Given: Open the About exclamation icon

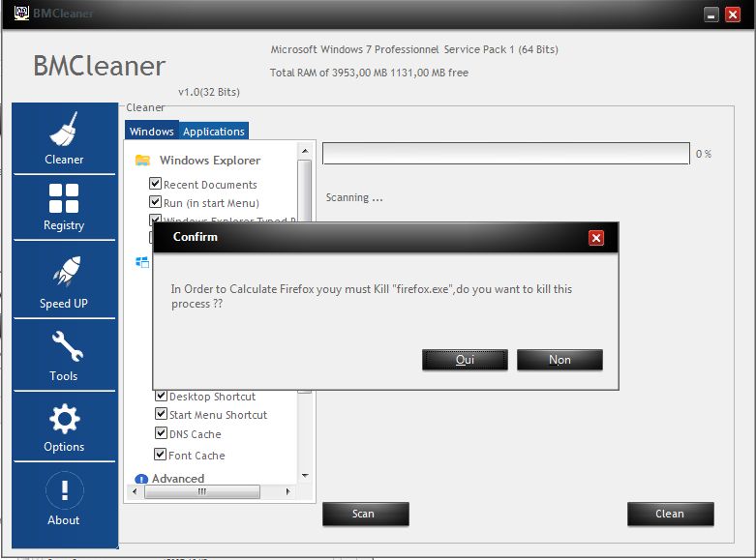Looking at the screenshot, I should [65, 490].
